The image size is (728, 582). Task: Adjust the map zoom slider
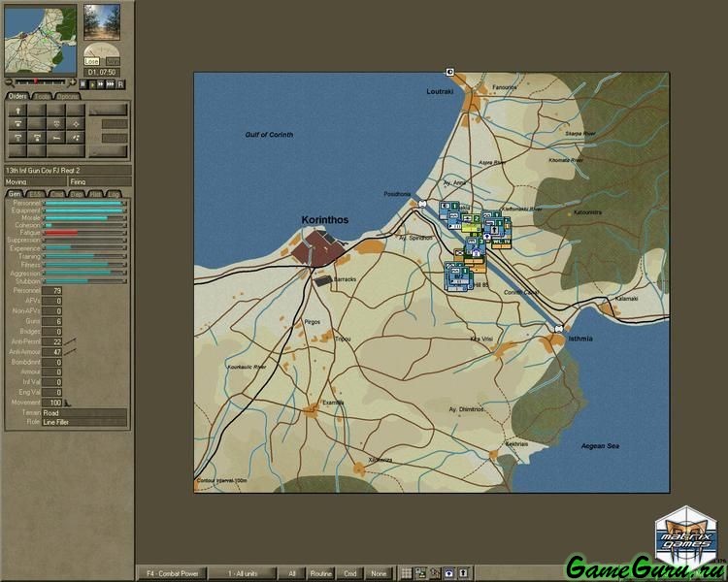click(41, 82)
